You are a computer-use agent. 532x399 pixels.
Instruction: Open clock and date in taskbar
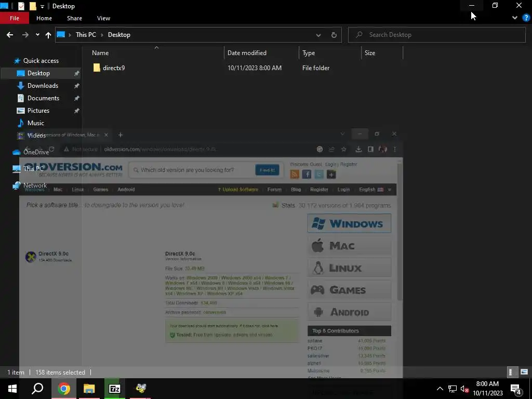coord(487,389)
